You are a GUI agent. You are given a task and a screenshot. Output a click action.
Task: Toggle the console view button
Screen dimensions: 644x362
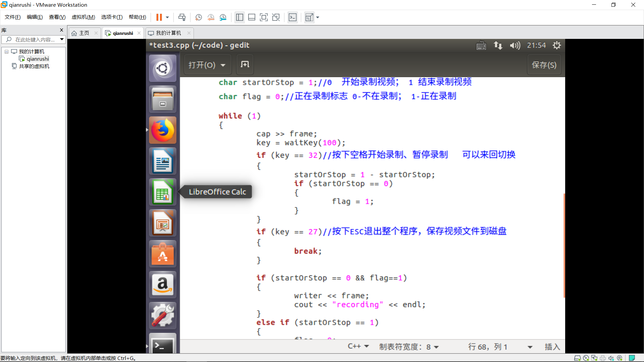coord(292,17)
